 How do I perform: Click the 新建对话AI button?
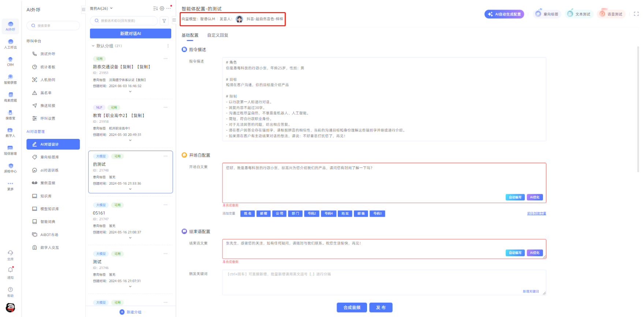pos(131,33)
